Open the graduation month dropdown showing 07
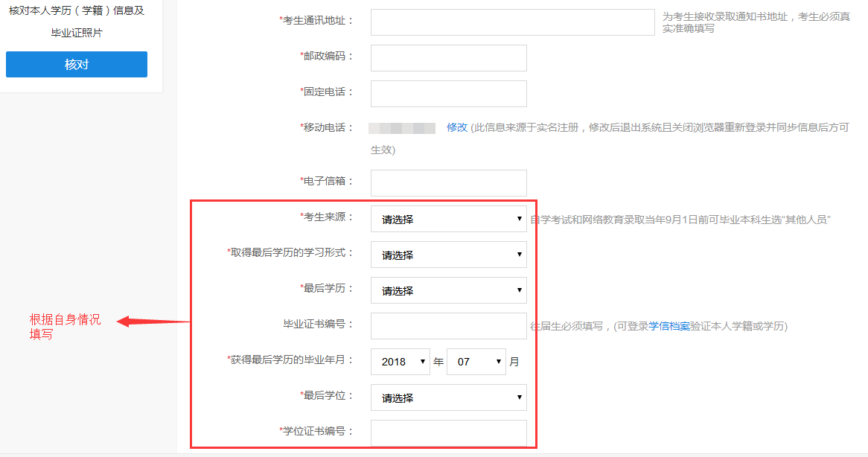The image size is (868, 457). click(x=476, y=361)
